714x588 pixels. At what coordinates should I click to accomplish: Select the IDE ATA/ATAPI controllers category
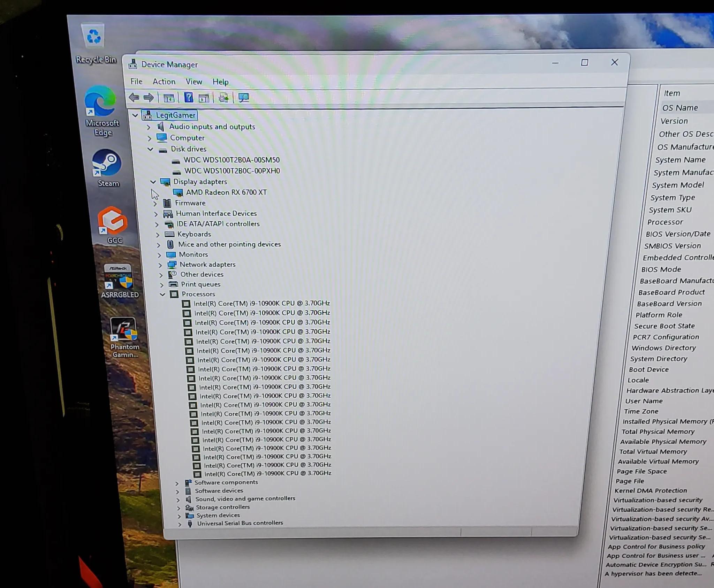pos(218,224)
